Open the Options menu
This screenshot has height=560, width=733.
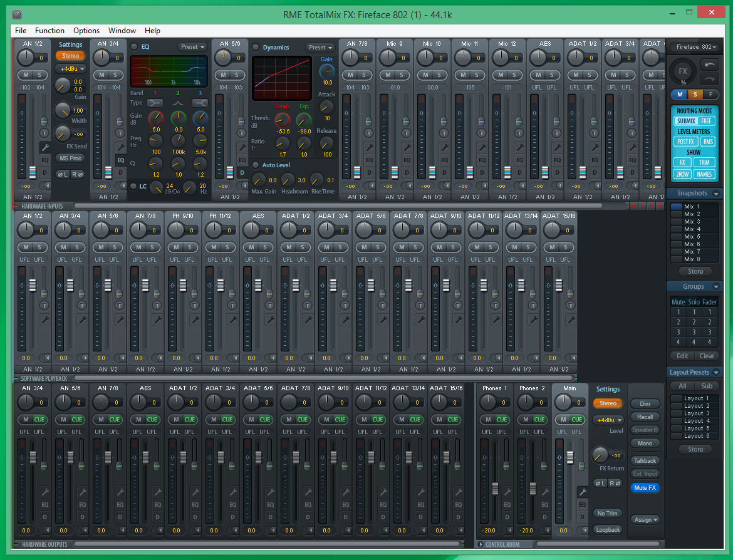click(86, 30)
